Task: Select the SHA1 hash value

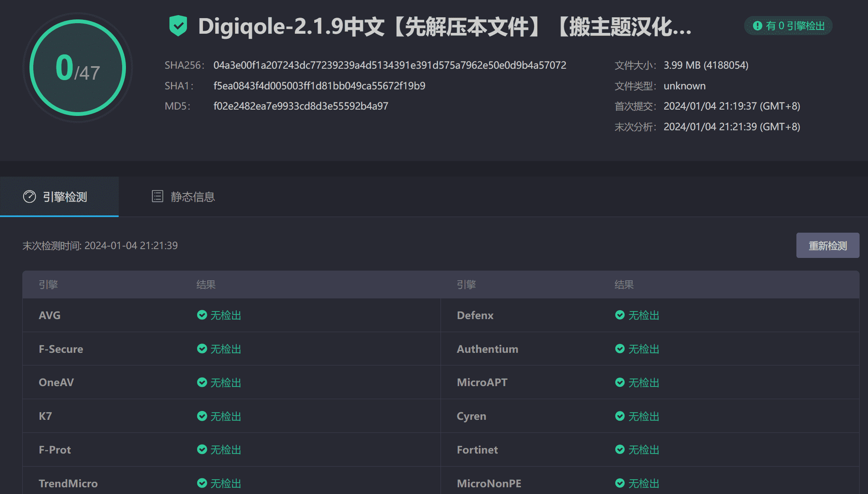Action: (319, 86)
